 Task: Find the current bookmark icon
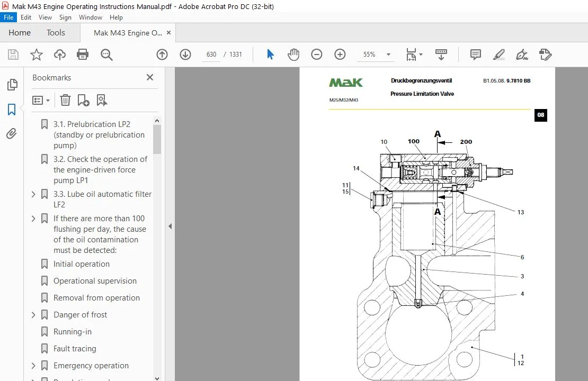coord(102,100)
